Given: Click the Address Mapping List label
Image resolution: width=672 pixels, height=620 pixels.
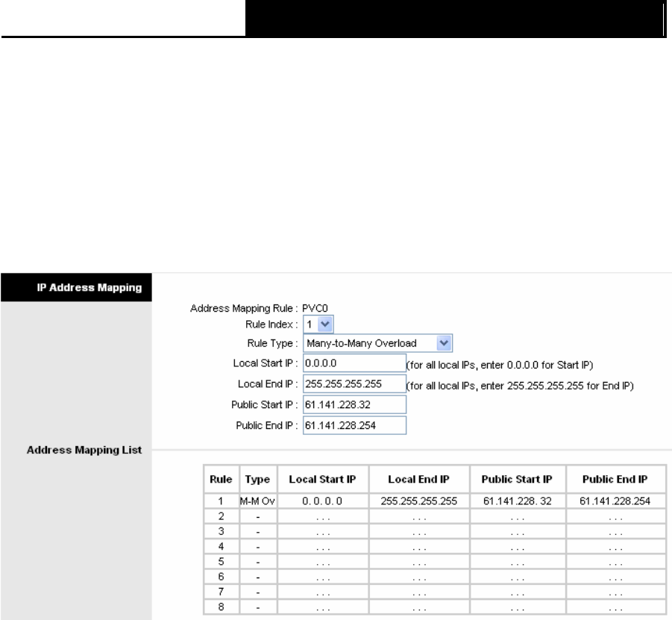Looking at the screenshot, I should click(x=84, y=450).
